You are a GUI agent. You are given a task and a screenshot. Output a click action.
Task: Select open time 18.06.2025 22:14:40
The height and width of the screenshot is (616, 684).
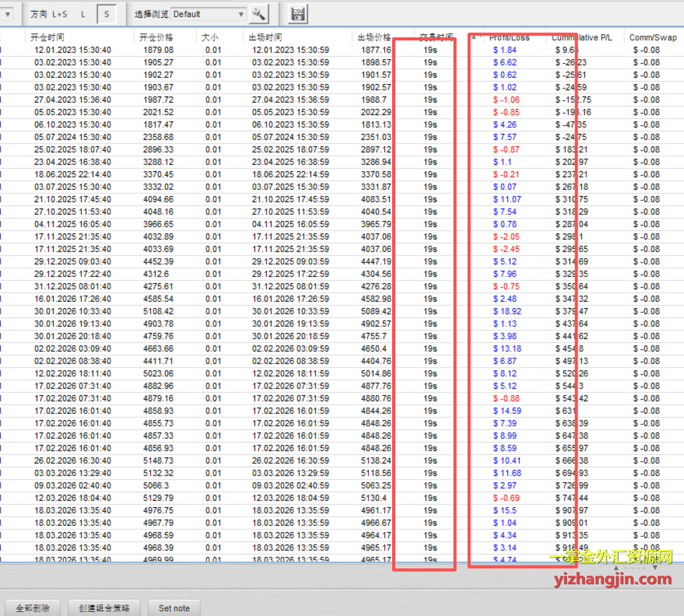(72, 174)
